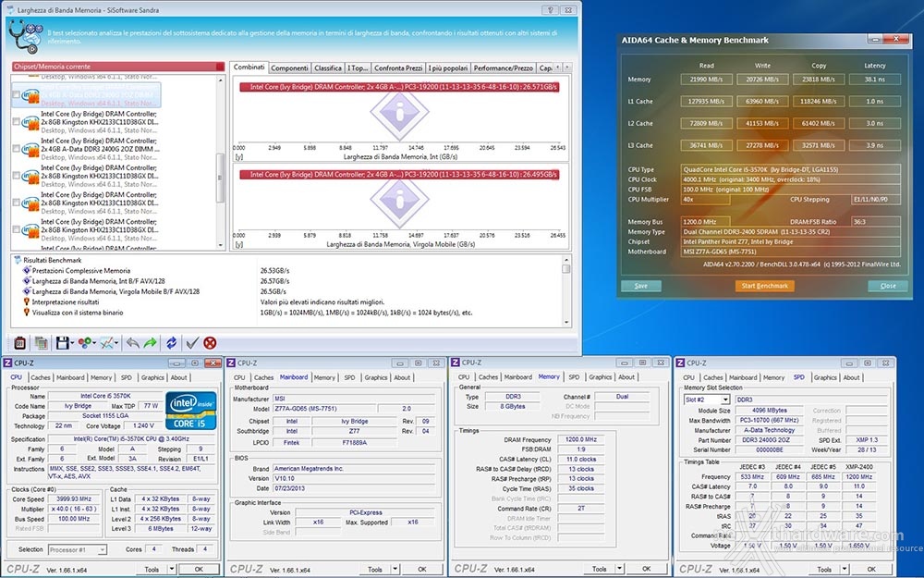The width and height of the screenshot is (924, 578).
Task: Click the red swatch in the Chipset/Memoria corrente header
Action: 220,67
